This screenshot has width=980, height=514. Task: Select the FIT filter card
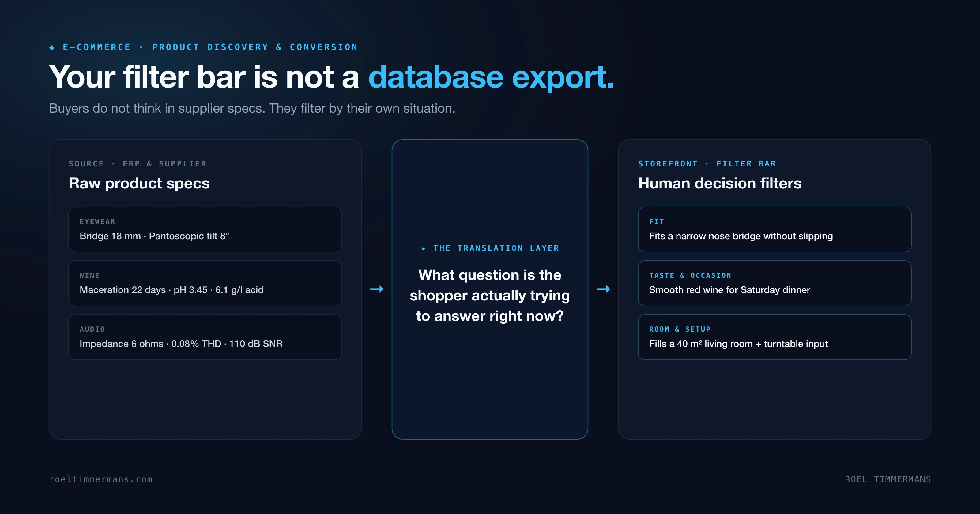click(x=775, y=229)
